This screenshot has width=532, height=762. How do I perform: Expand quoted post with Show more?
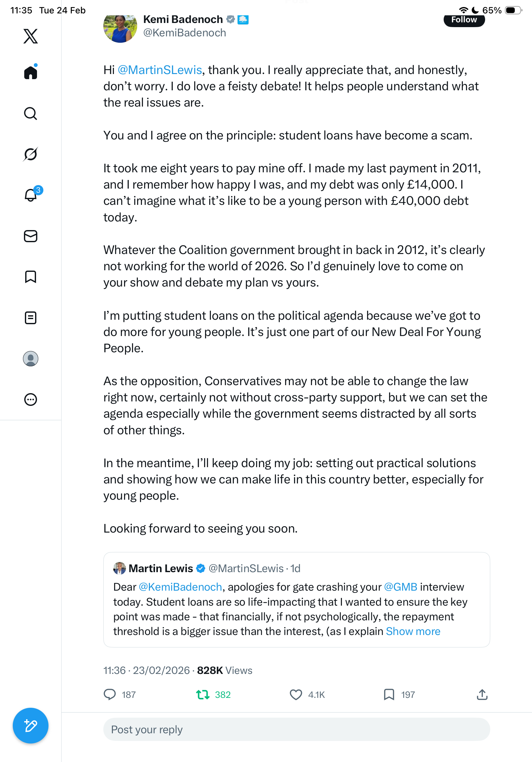[413, 631]
